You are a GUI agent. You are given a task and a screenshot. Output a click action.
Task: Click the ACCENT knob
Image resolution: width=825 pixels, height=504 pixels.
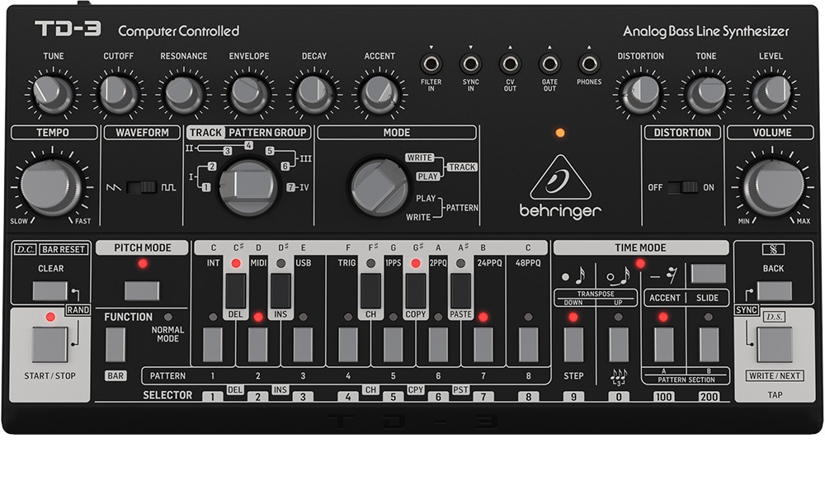pos(379,95)
